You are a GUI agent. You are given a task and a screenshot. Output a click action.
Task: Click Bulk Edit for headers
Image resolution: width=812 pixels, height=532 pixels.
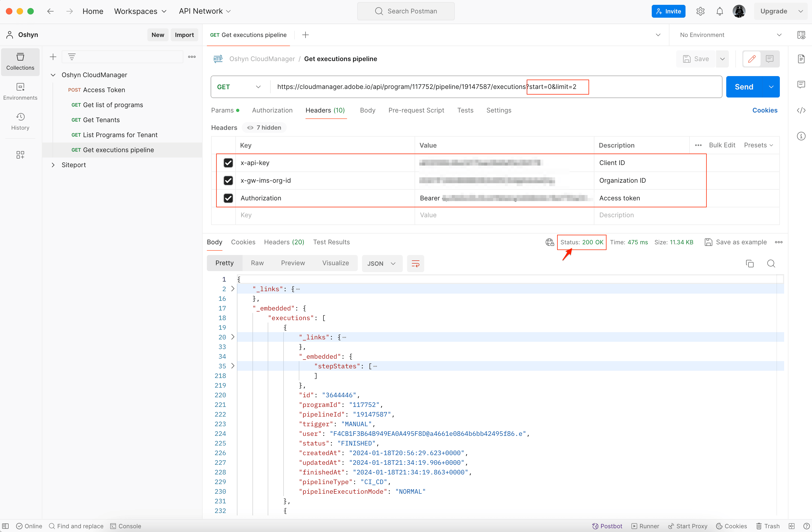coord(722,145)
